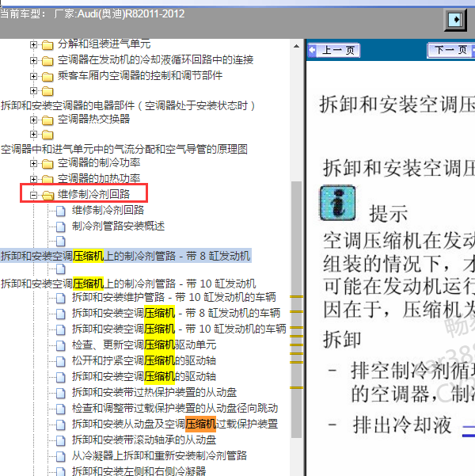
Task: Click page icon of 维修制冷剂回路 document
Action: 61,211
